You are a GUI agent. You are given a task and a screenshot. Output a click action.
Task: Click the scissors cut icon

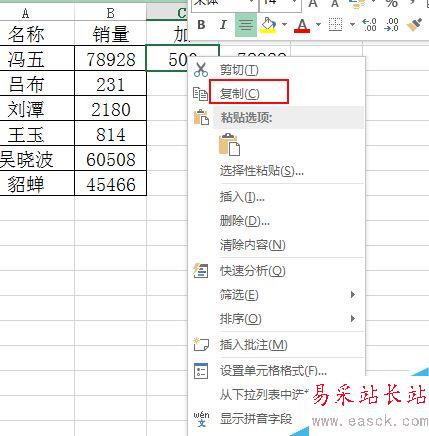tap(201, 70)
